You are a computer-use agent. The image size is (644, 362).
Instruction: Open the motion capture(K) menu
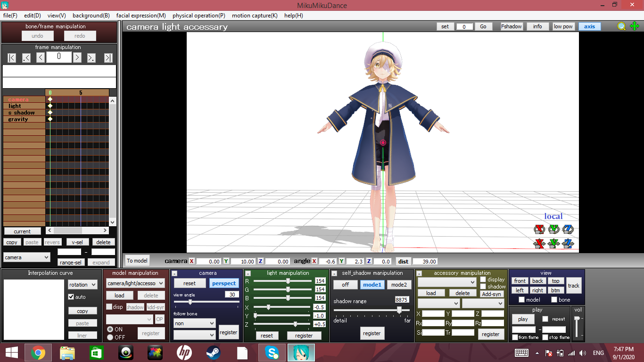pyautogui.click(x=255, y=16)
